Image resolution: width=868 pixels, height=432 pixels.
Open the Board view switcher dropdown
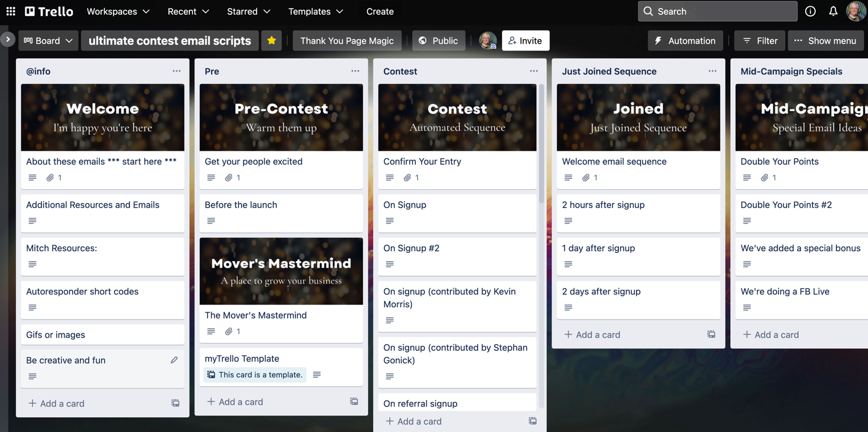(48, 41)
